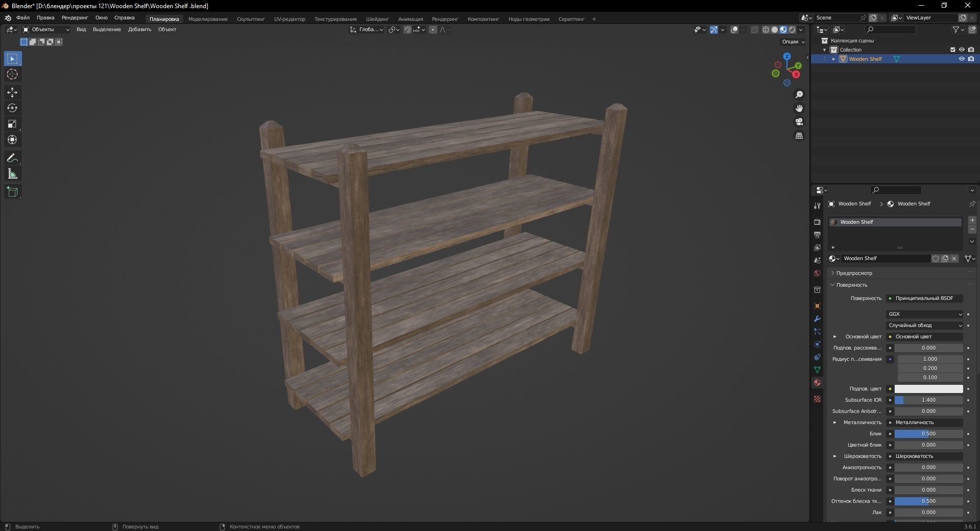Image resolution: width=980 pixels, height=531 pixels.
Task: Switch to the UV-редактор workspace tab
Action: pos(290,19)
